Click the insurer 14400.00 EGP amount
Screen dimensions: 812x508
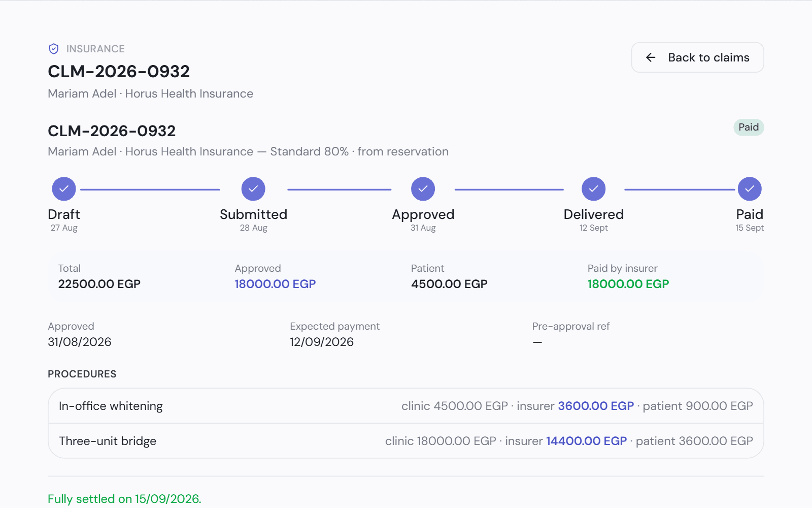(x=587, y=441)
